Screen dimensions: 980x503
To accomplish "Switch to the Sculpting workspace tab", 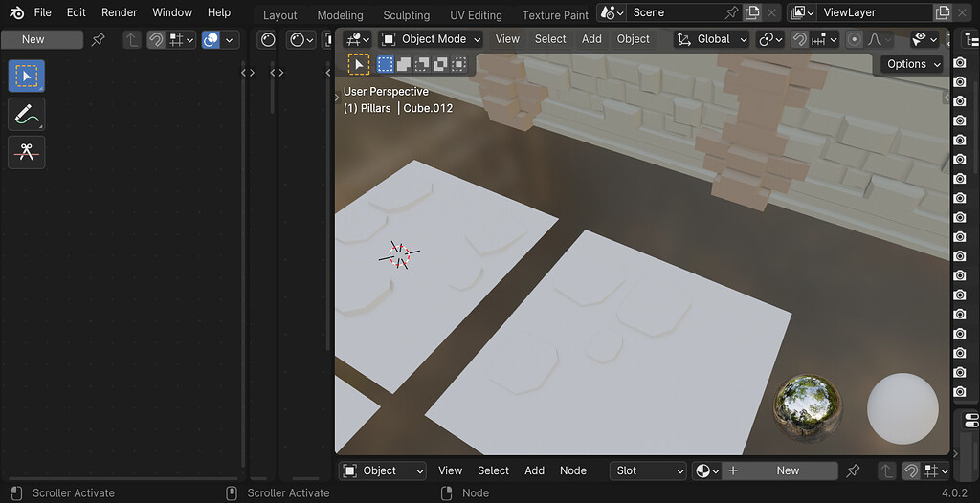I will 406,15.
